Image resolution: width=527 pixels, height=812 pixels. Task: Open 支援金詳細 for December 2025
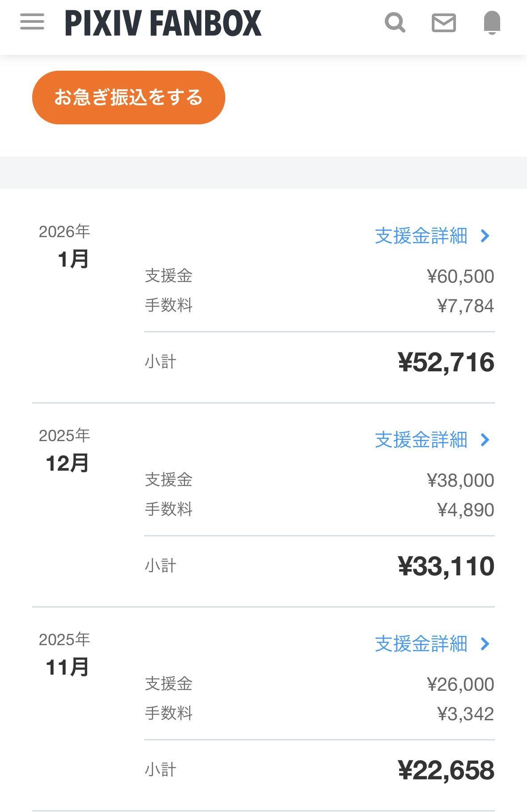click(421, 440)
